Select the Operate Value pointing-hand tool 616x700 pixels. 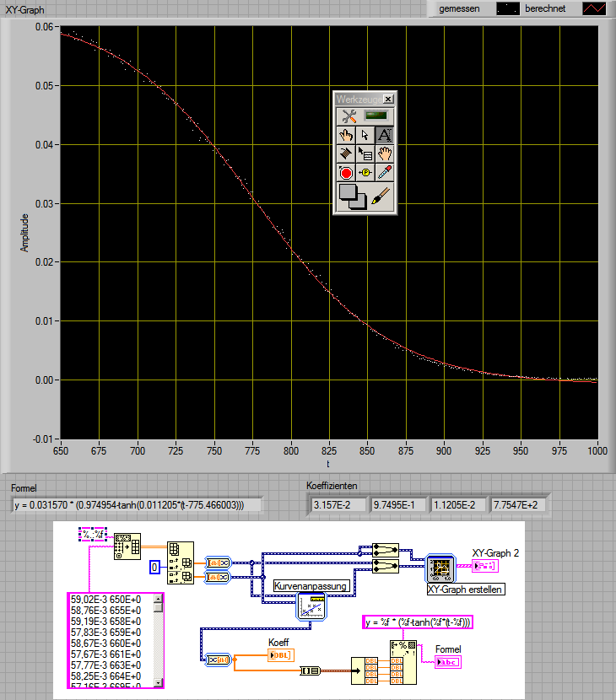(x=346, y=135)
